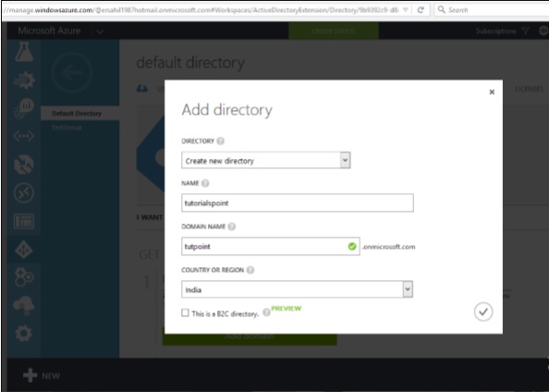The height and width of the screenshot is (392, 549).
Task: Click the remote app circle icon
Action: pos(24,192)
